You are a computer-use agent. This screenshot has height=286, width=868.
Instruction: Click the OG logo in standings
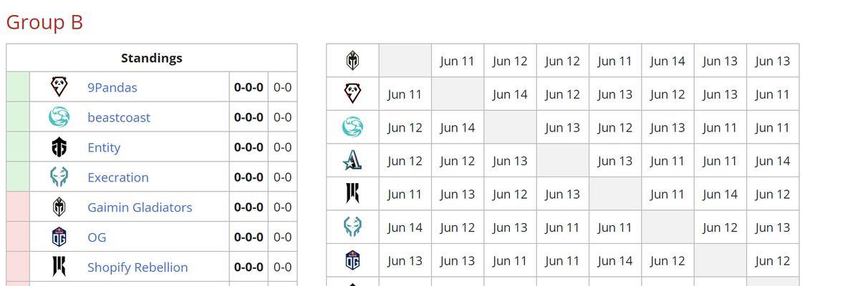pyautogui.click(x=59, y=237)
